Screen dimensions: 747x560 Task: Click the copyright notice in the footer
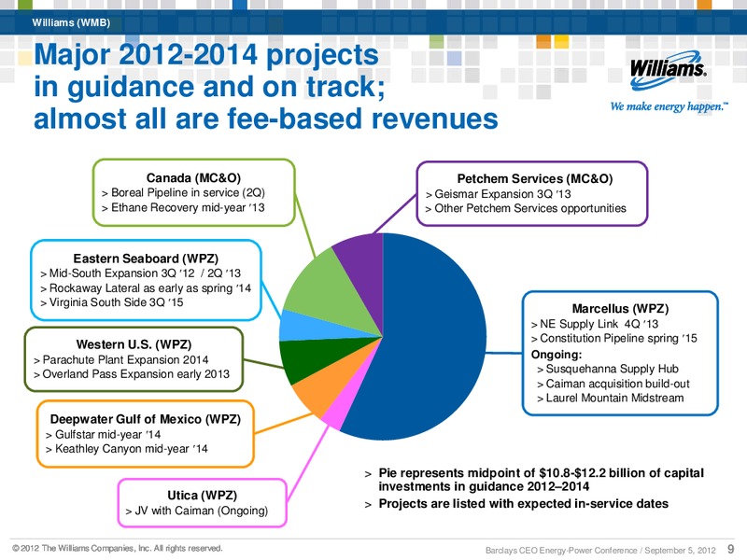pos(118,548)
